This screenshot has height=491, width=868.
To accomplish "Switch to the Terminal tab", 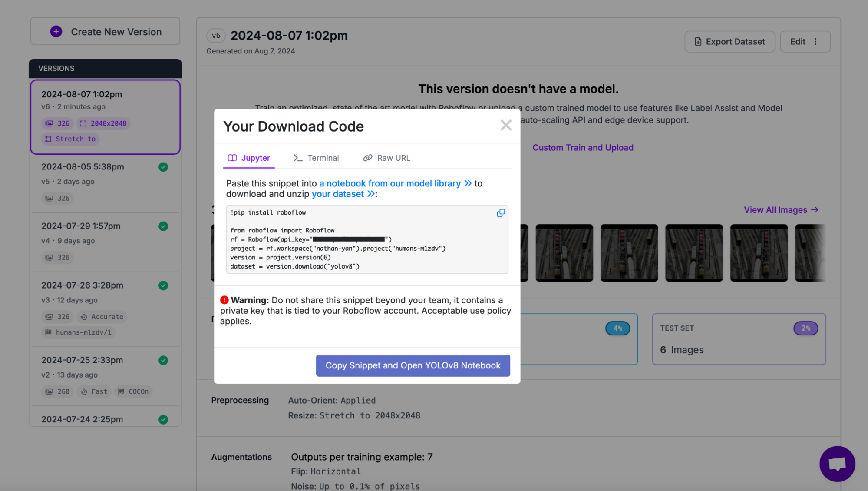I will pyautogui.click(x=316, y=158).
